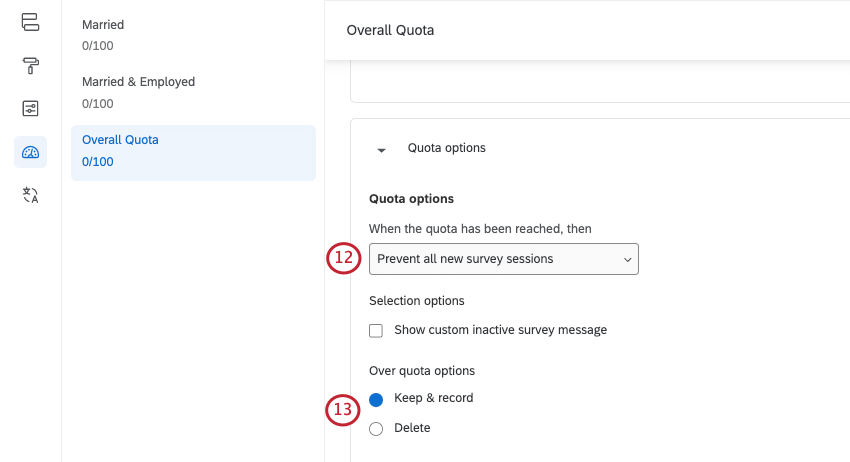
Task: Click the 0/100 count under Married
Action: pyautogui.click(x=97, y=46)
